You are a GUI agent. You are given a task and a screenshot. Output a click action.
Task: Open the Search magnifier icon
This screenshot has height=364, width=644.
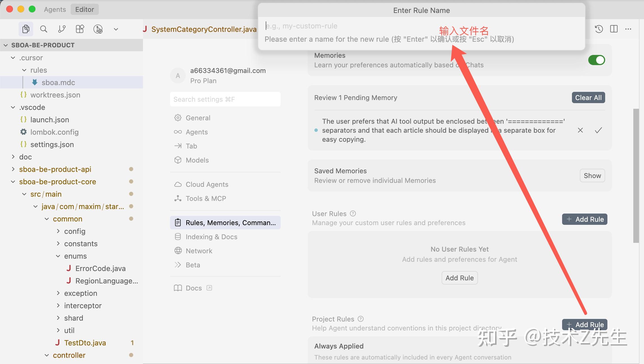tap(44, 29)
